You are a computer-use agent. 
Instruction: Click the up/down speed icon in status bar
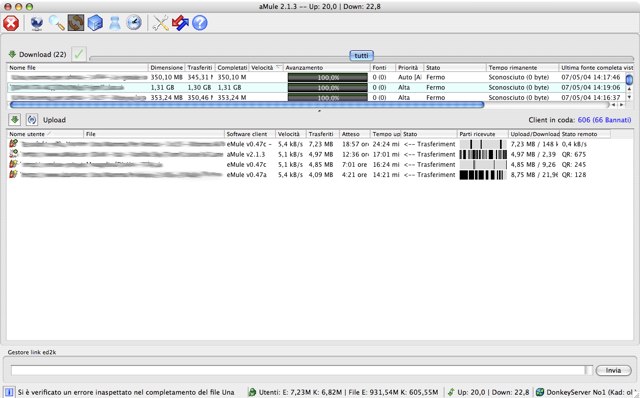(x=451, y=392)
